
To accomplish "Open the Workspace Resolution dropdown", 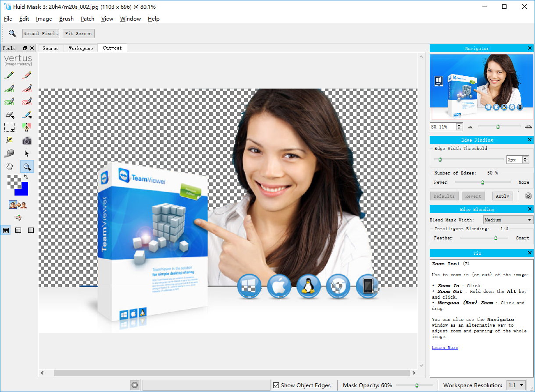I will click(516, 385).
